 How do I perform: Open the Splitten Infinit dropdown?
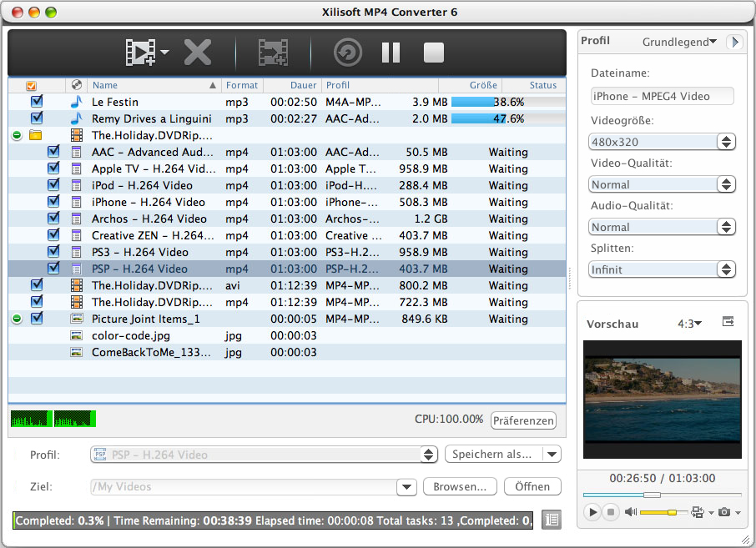pyautogui.click(x=662, y=269)
